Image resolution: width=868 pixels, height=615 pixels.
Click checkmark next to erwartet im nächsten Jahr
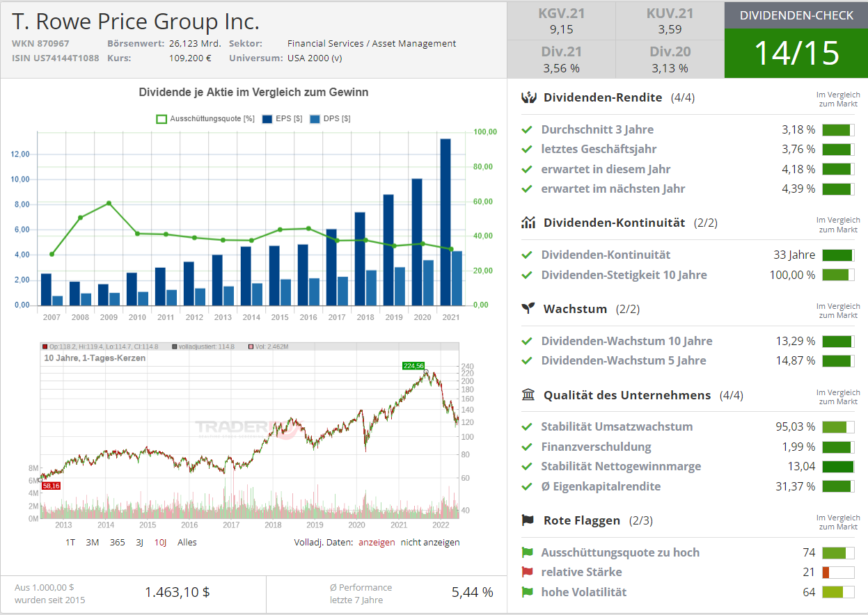(x=527, y=189)
